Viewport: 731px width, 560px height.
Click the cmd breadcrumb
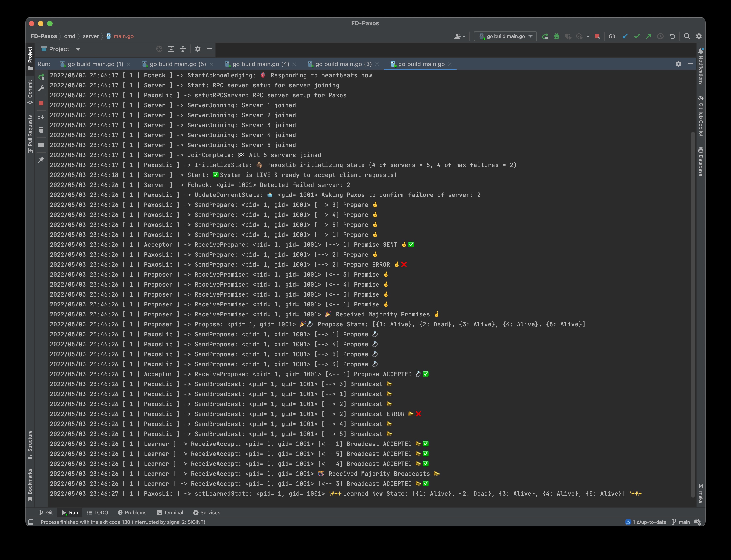point(70,36)
